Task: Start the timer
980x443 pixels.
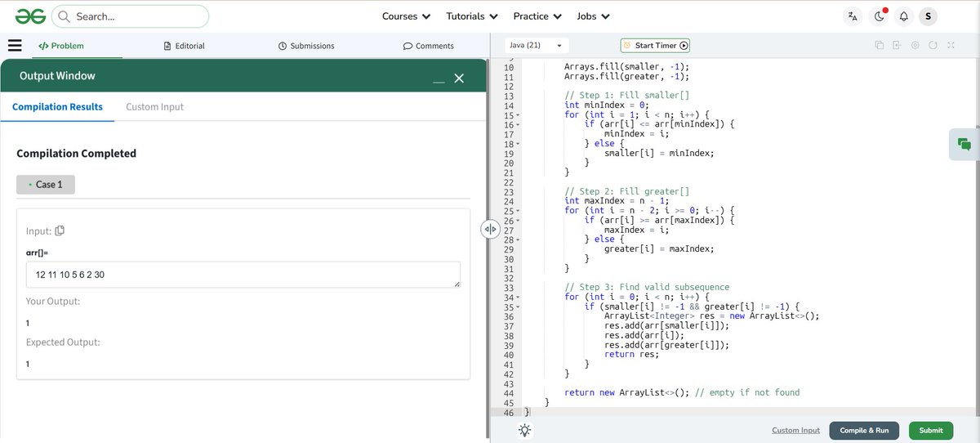Action: coord(656,46)
